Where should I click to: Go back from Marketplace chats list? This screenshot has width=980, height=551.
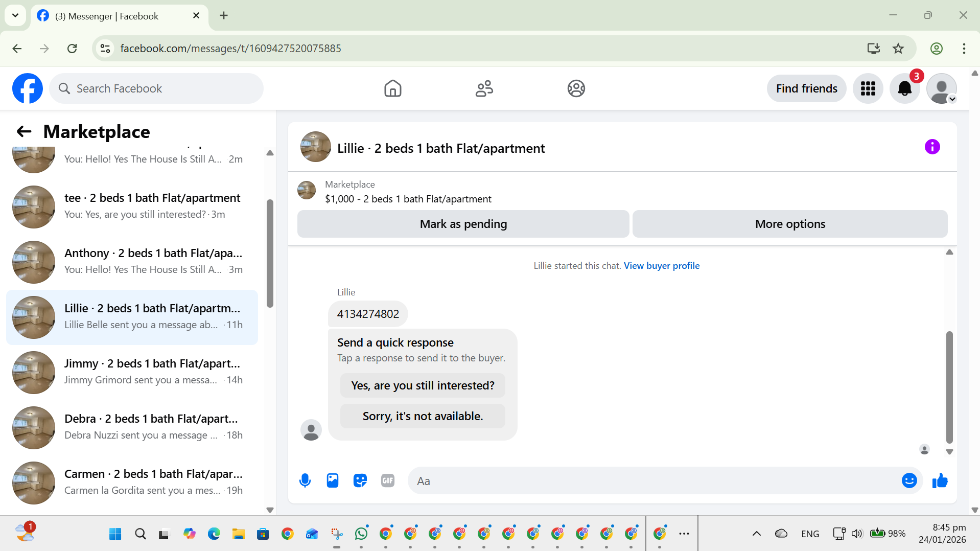(24, 132)
